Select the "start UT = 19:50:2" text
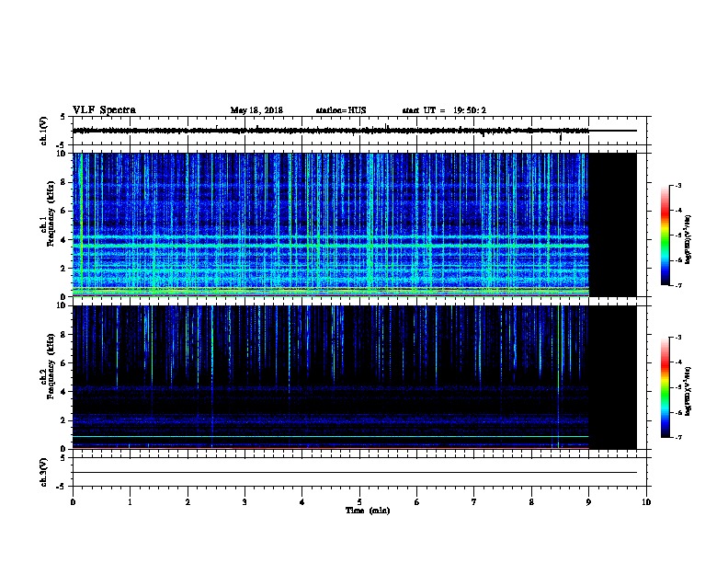Screen dimensions: 728x563 444,110
